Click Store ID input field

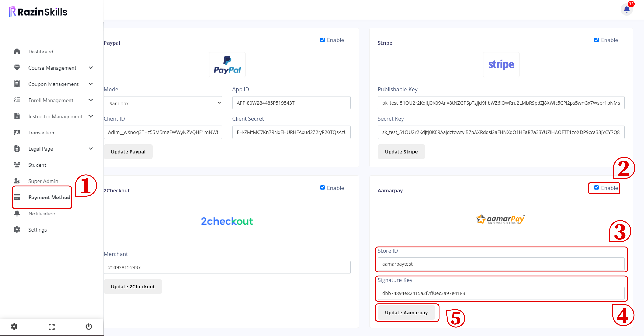(501, 264)
